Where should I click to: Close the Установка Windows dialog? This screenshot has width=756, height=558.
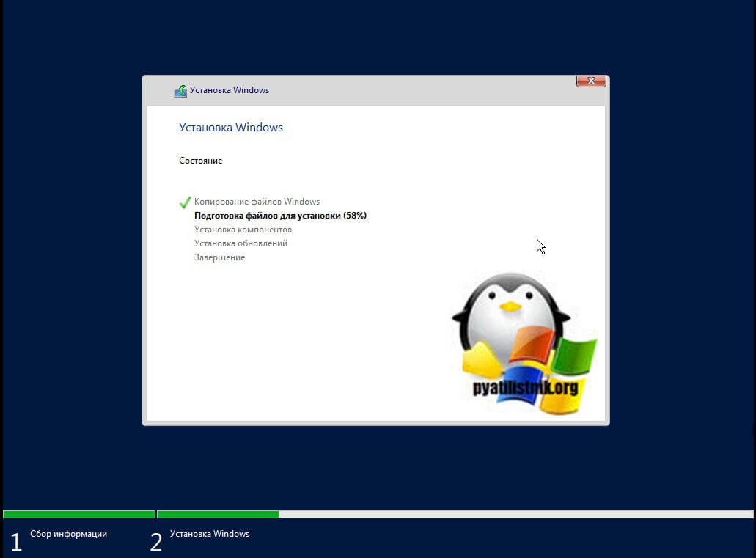[x=591, y=81]
